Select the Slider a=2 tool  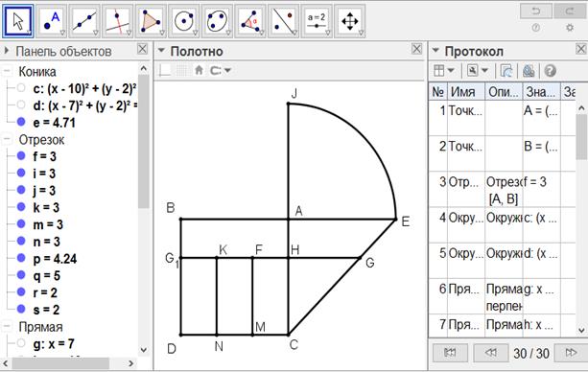(317, 21)
